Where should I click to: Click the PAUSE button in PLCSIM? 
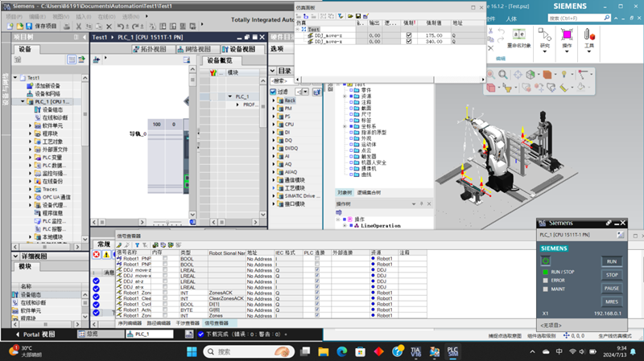(612, 289)
